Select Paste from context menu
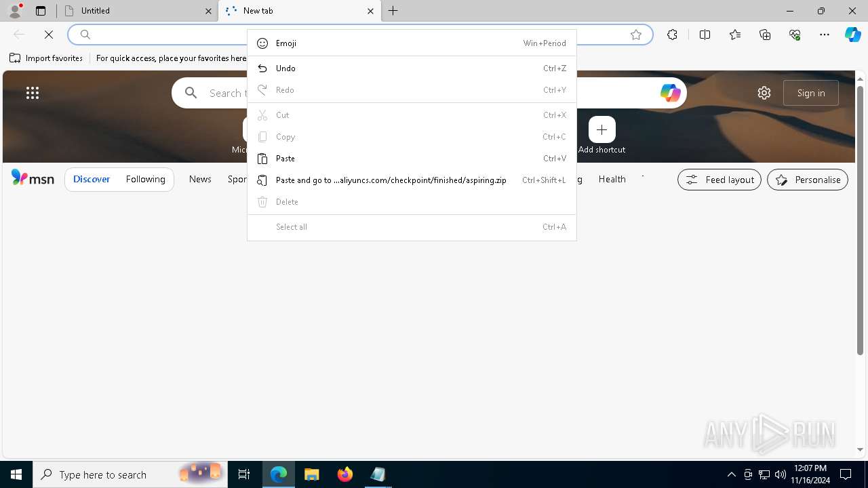The width and height of the screenshot is (868, 488). [412, 159]
